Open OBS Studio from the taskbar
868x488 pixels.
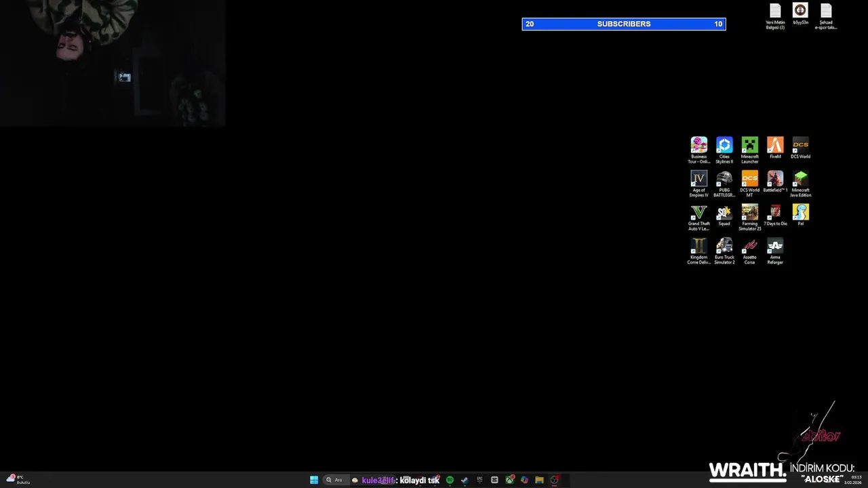[554, 480]
